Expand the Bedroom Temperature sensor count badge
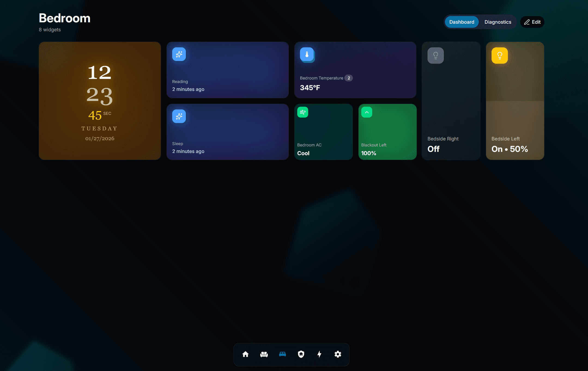Image resolution: width=588 pixels, height=371 pixels. [348, 78]
